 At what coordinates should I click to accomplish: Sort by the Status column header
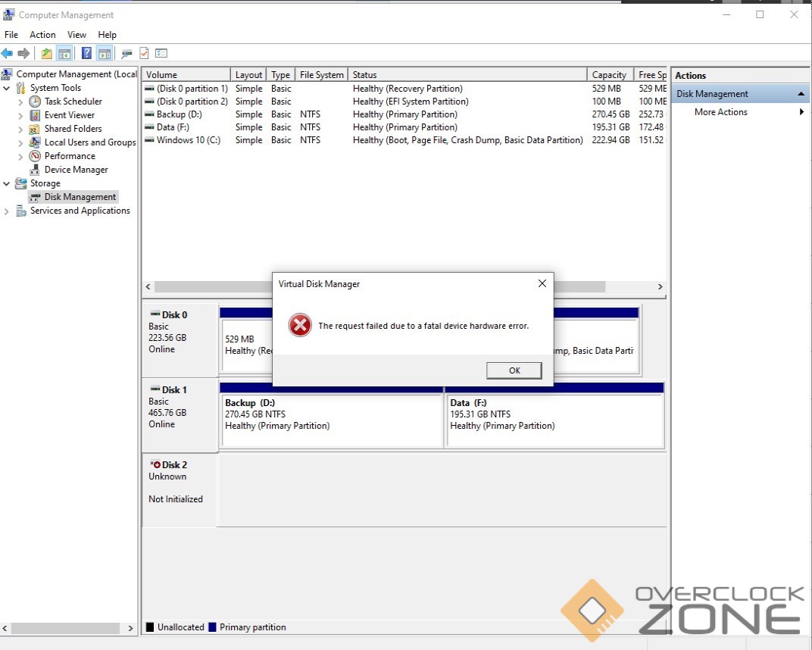pos(467,74)
